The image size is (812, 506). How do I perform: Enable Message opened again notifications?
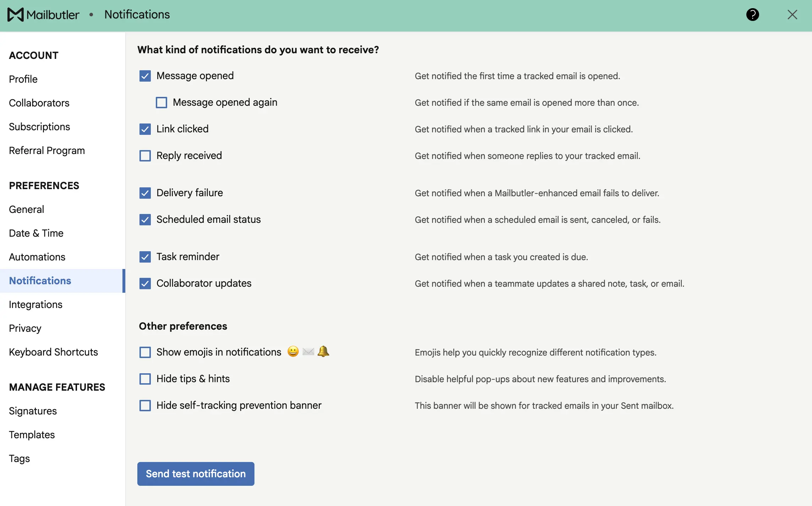(161, 103)
